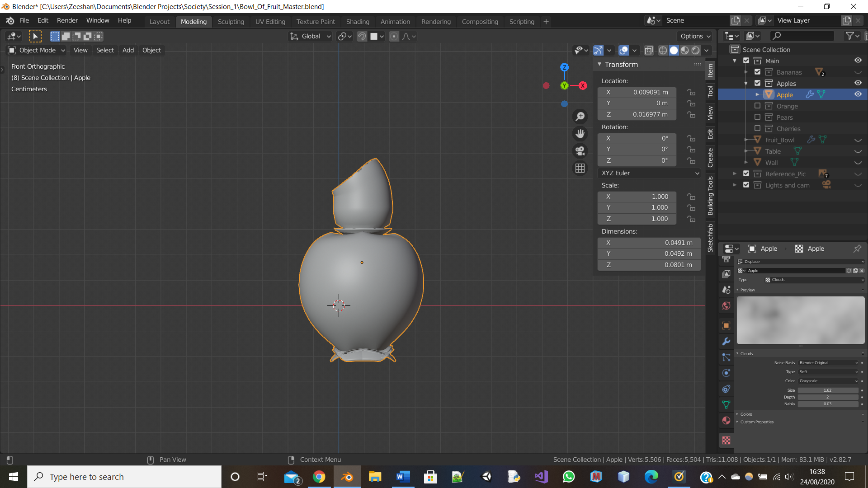The image size is (868, 488).
Task: Click the zoom magnifier viewport icon
Action: coord(580,117)
